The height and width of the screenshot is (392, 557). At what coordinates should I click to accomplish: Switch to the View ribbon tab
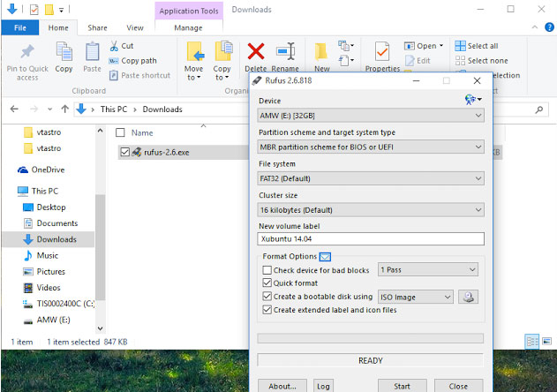click(x=135, y=27)
